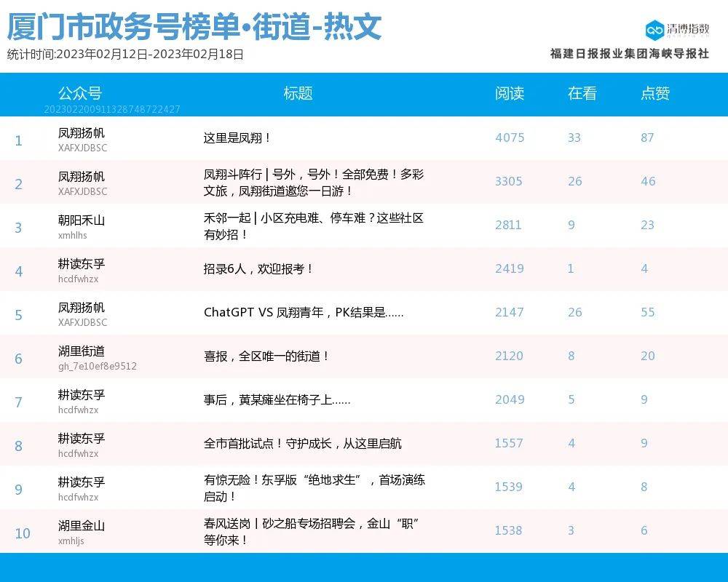Click the 清博指数 logo icon
The width and height of the screenshot is (728, 582).
[x=654, y=29]
